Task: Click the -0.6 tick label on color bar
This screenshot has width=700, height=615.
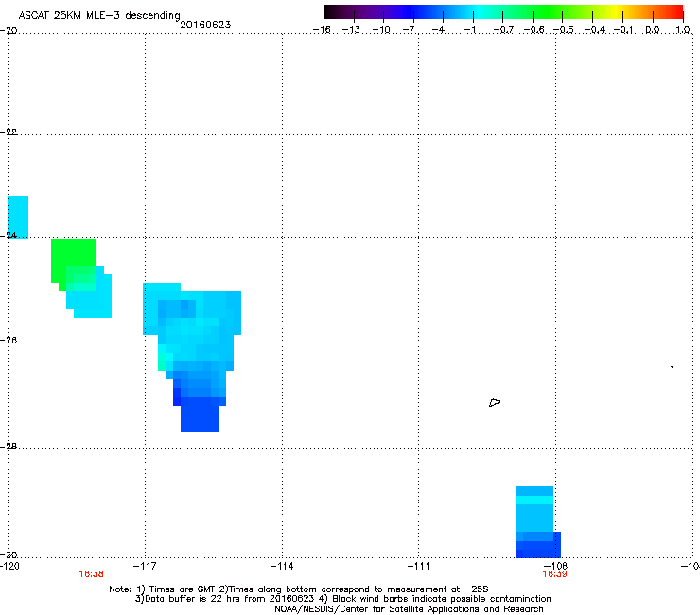Action: (534, 30)
